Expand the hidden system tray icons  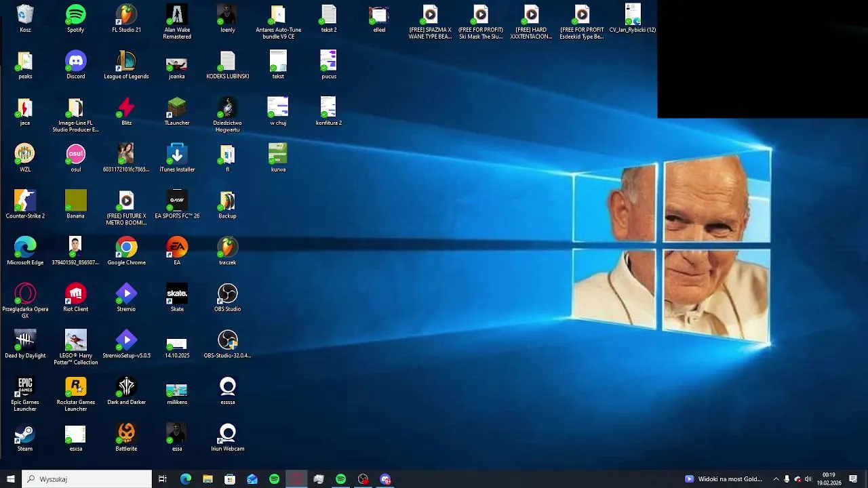776,479
